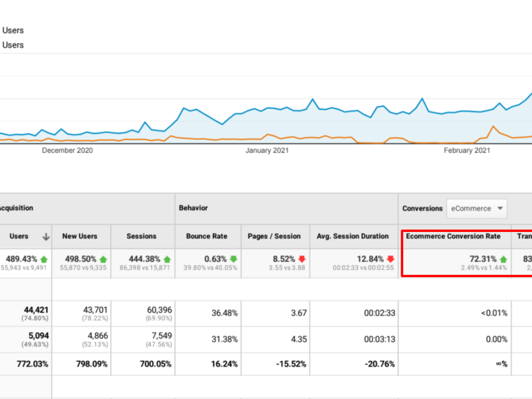Click the <0.01% conversion rate cell
The image size is (532, 399).
(x=494, y=313)
